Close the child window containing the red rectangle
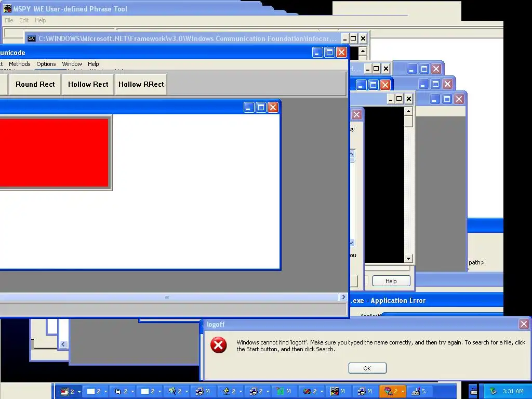Viewport: 532px width, 399px height. tap(273, 108)
